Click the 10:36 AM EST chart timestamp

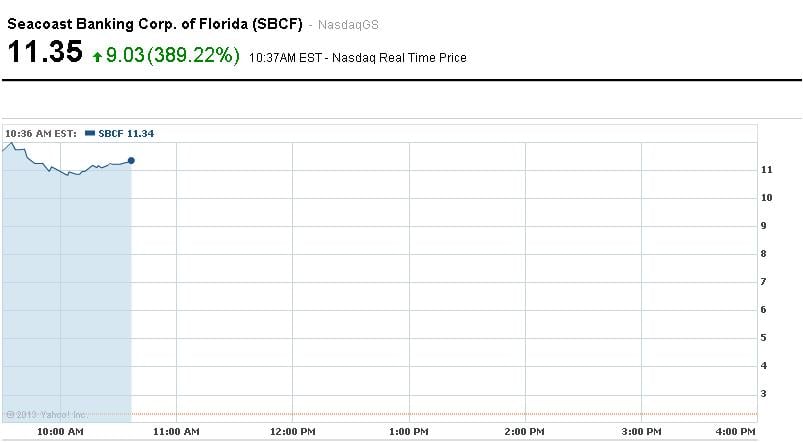tap(41, 133)
